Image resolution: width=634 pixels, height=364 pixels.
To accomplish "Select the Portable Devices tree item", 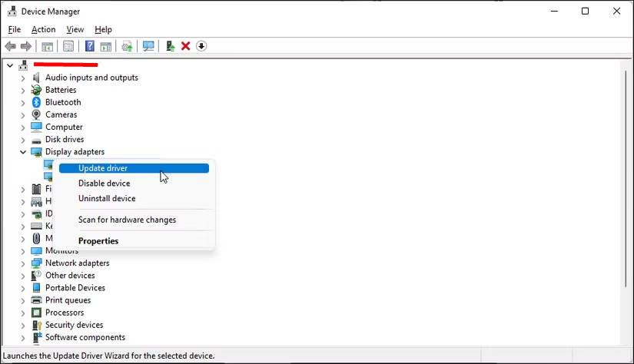I will (75, 288).
